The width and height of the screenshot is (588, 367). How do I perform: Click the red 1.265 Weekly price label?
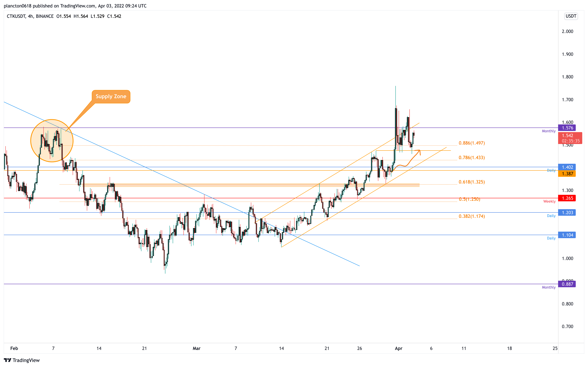[567, 198]
